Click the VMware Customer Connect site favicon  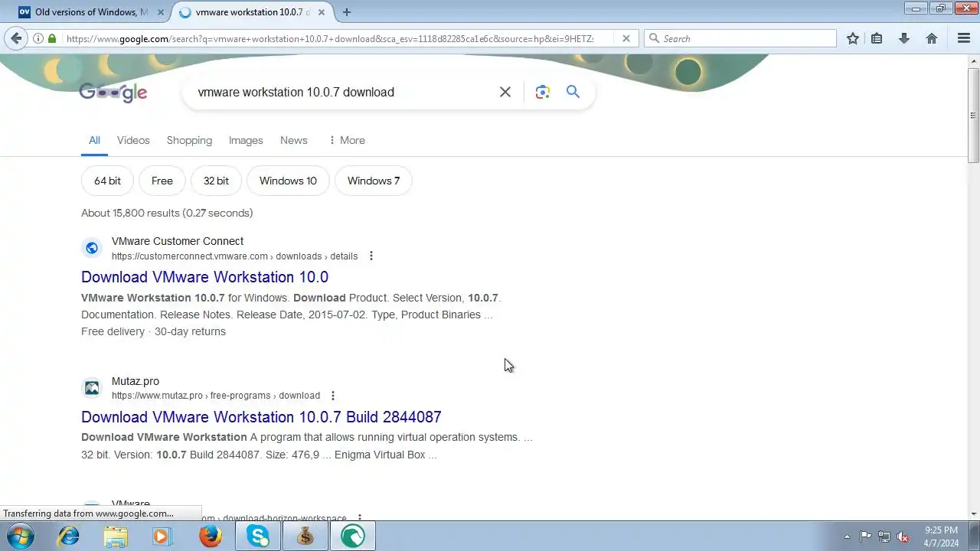pos(92,248)
